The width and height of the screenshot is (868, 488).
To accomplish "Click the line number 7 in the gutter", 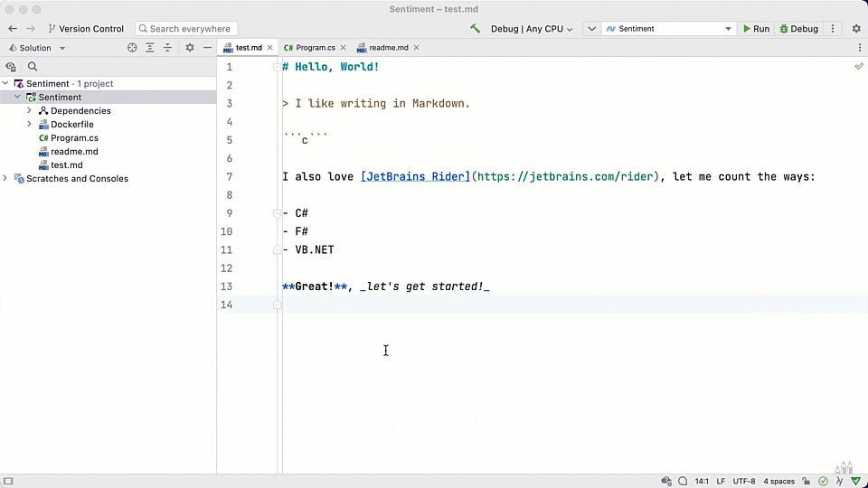I will coord(229,177).
